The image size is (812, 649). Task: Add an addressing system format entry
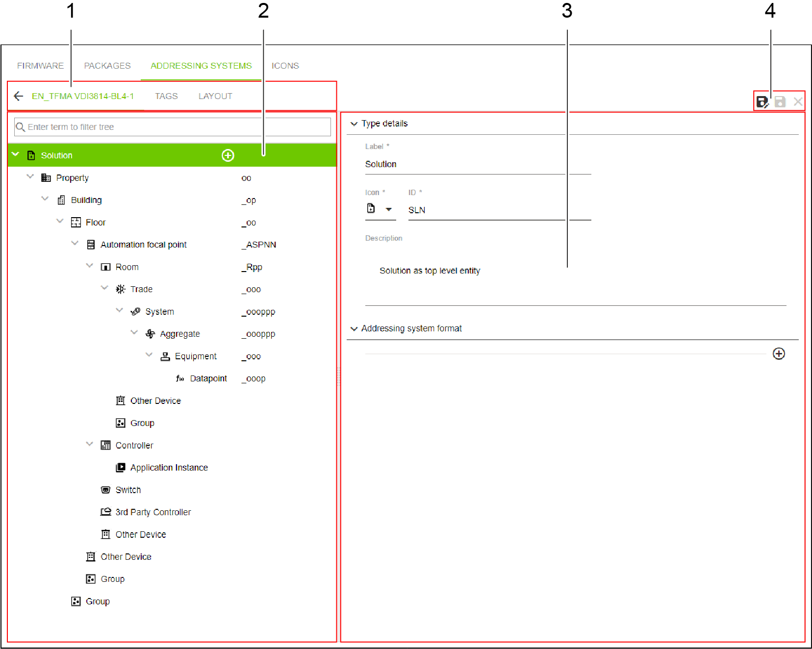(x=779, y=354)
